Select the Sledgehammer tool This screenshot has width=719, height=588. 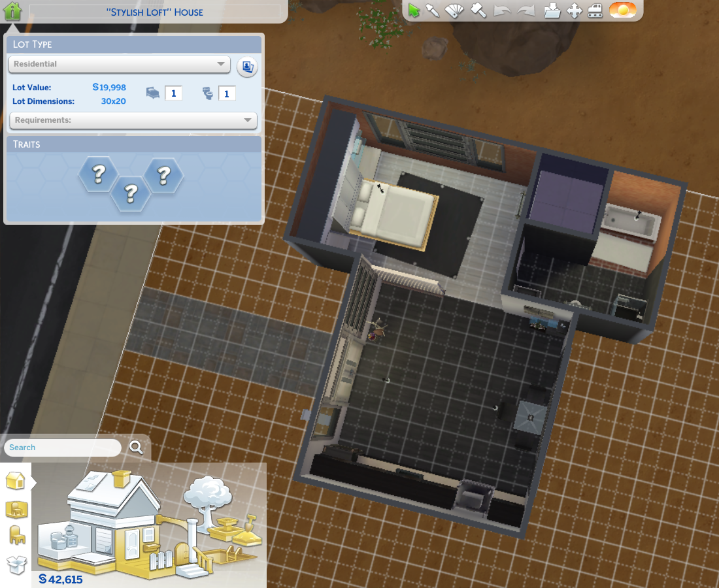click(x=478, y=10)
